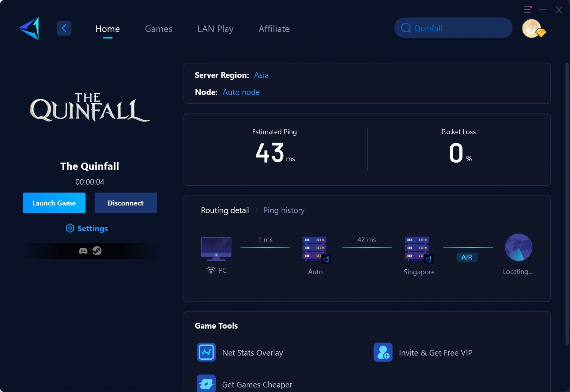Open the LAN Play tab

(x=215, y=29)
